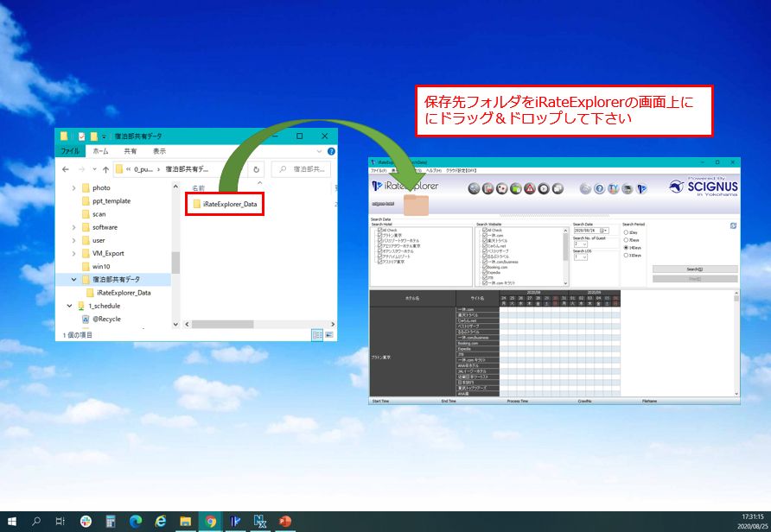The image size is (771, 532).
Task: Expand the software folder in tree
Action: point(74,227)
